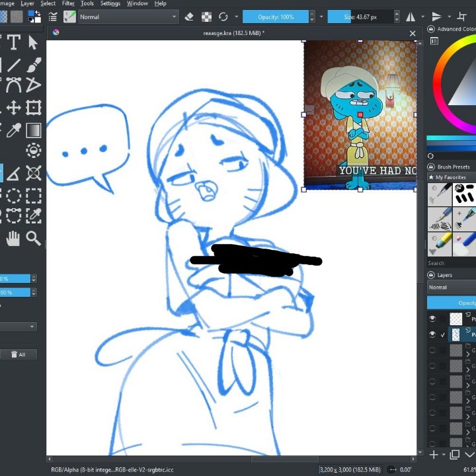Viewport: 476px width, 476px height.
Task: Close the reaasge.kra document tab
Action: tap(413, 34)
